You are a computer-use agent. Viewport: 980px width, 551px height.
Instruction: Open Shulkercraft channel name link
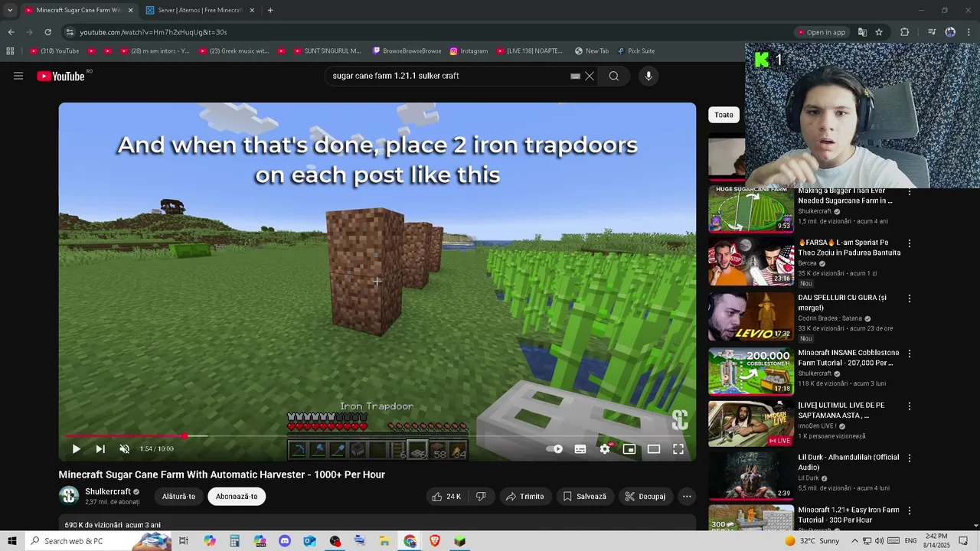(108, 491)
